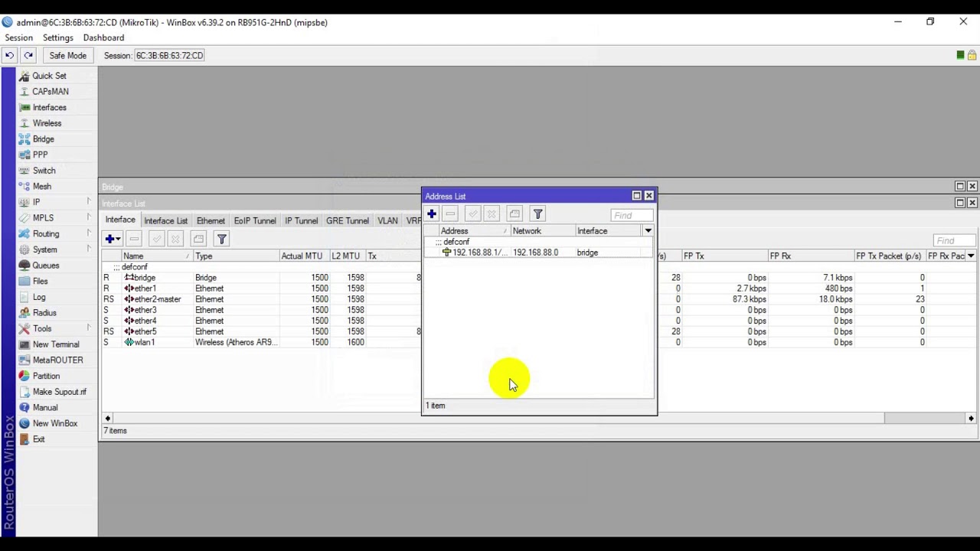Select the bridge interface row
This screenshot has width=980, height=551.
[x=262, y=278]
